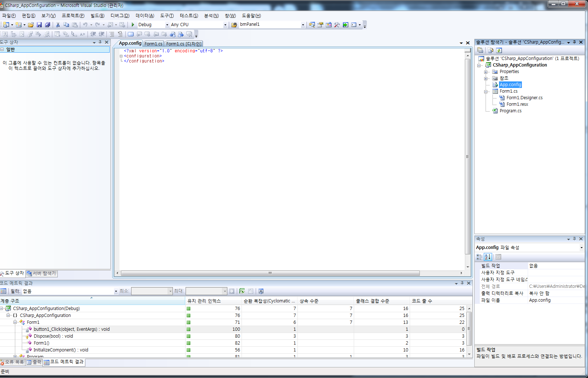588x378 pixels.
Task: Click the Refresh icon in Solution Explorer
Action: click(499, 51)
